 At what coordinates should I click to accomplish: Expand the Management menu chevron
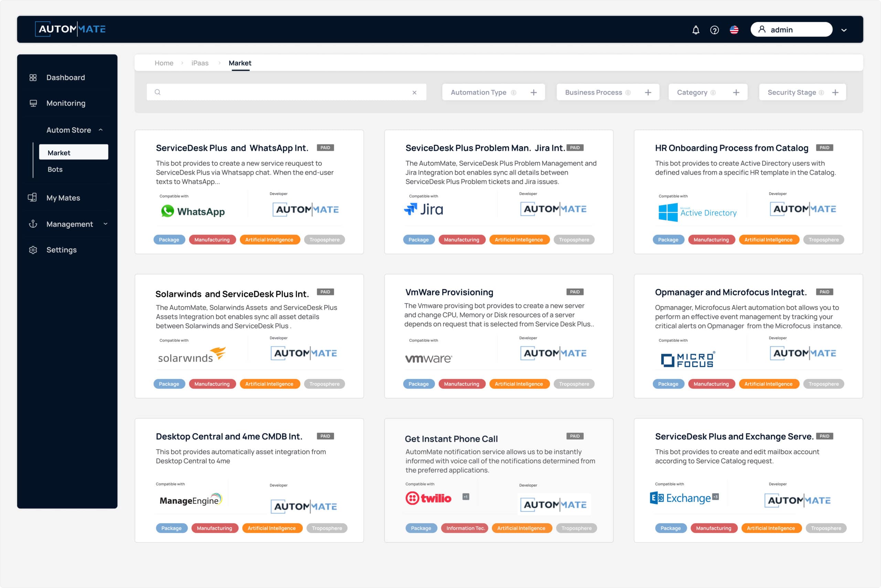[105, 224]
